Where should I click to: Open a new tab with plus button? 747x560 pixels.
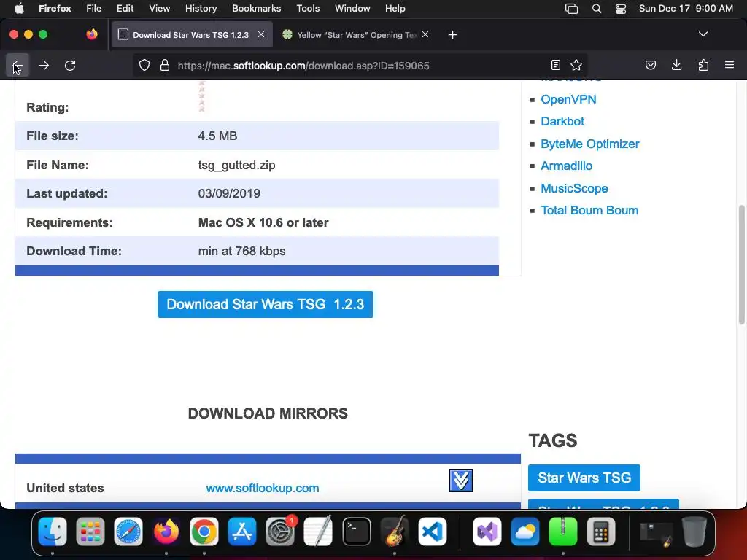tap(452, 35)
